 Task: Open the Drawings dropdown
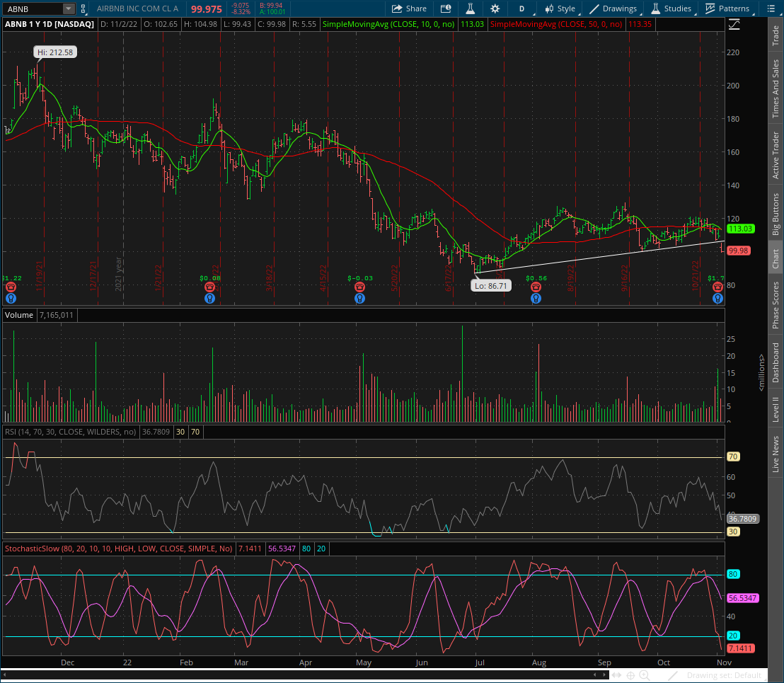tap(613, 8)
